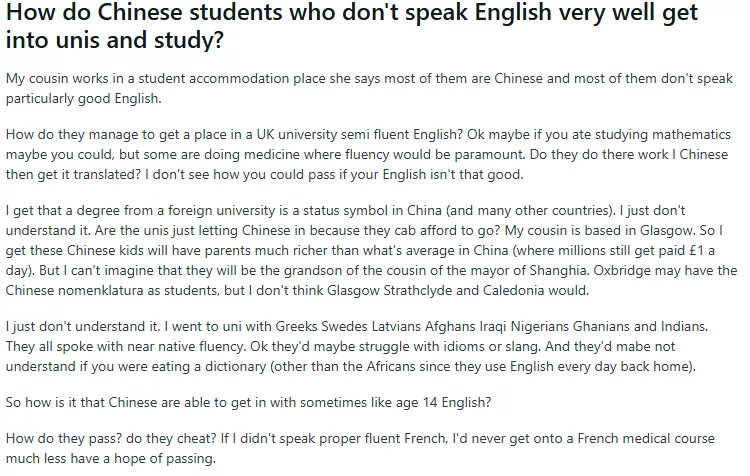Click the post title about Chinese students

tap(352, 25)
